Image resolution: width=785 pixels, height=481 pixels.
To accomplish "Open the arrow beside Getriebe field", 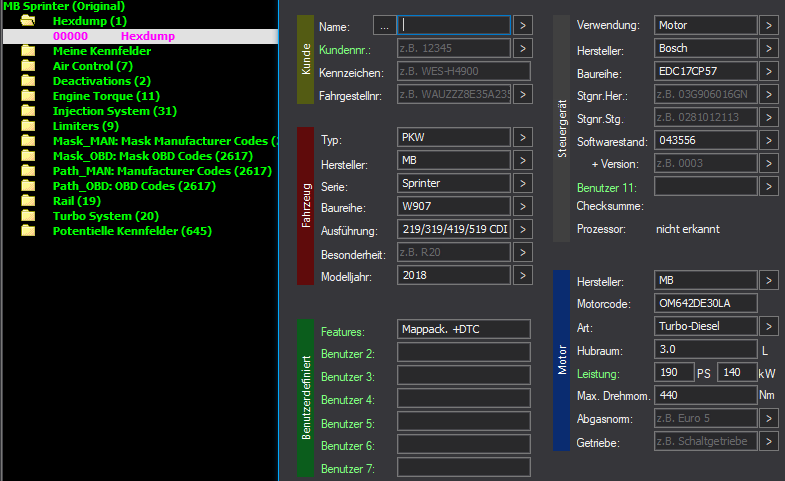I will coord(769,442).
